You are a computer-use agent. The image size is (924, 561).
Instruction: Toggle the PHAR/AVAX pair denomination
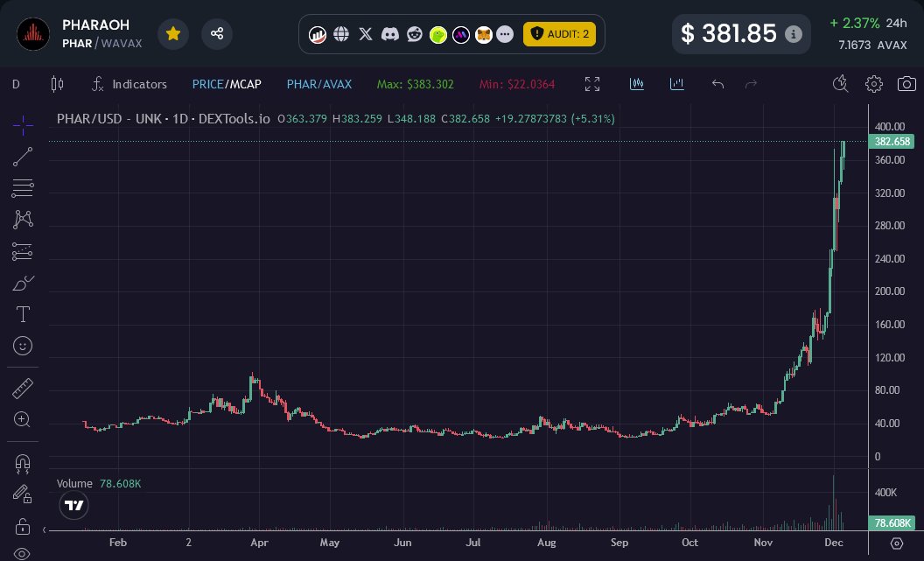(318, 84)
